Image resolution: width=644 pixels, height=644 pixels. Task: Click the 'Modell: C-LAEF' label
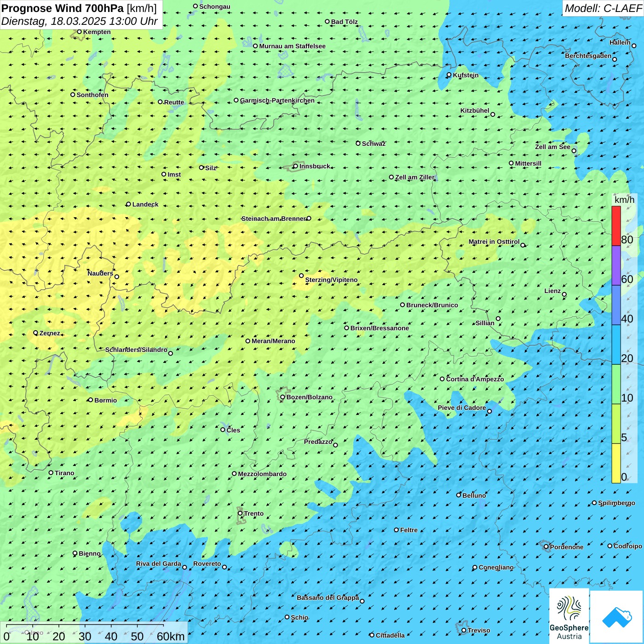(x=603, y=8)
